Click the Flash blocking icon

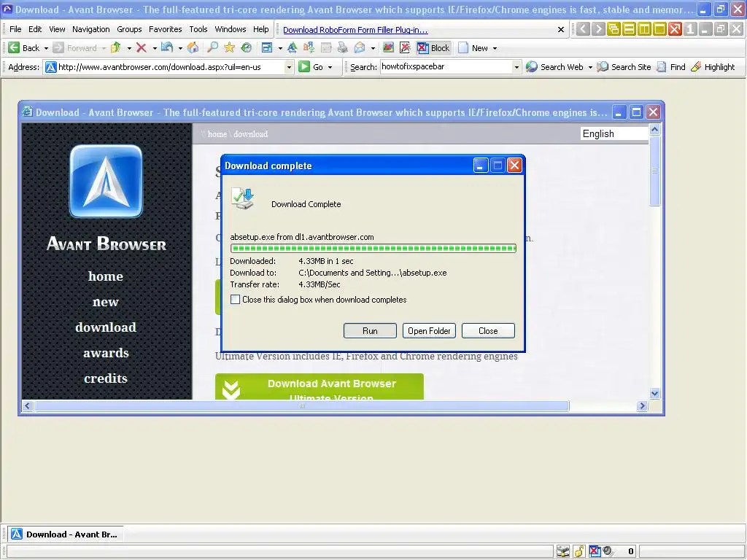coord(406,47)
